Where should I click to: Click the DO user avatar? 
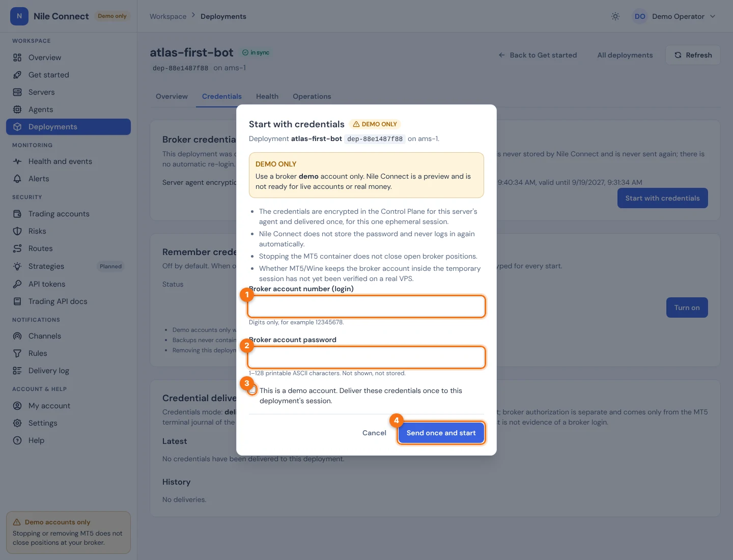[x=640, y=16]
